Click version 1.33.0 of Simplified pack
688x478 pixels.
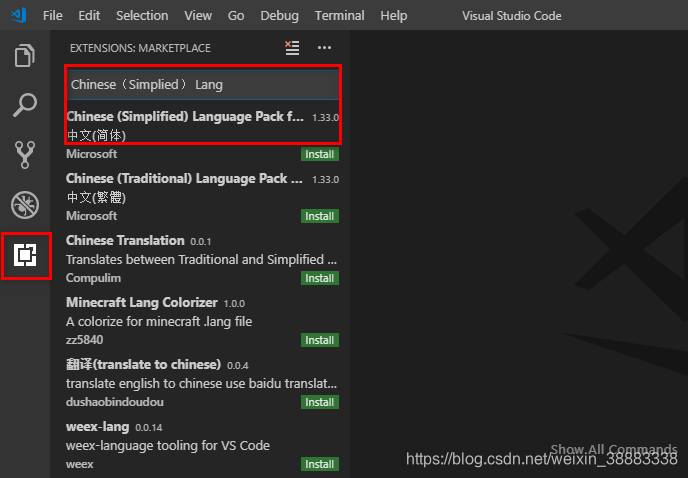click(325, 118)
